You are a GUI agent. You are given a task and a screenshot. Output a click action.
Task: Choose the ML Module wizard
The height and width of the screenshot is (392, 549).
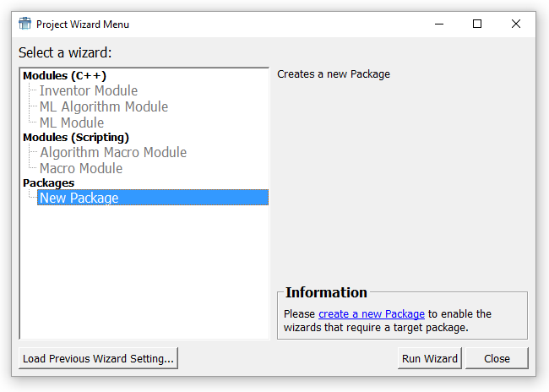[72, 122]
